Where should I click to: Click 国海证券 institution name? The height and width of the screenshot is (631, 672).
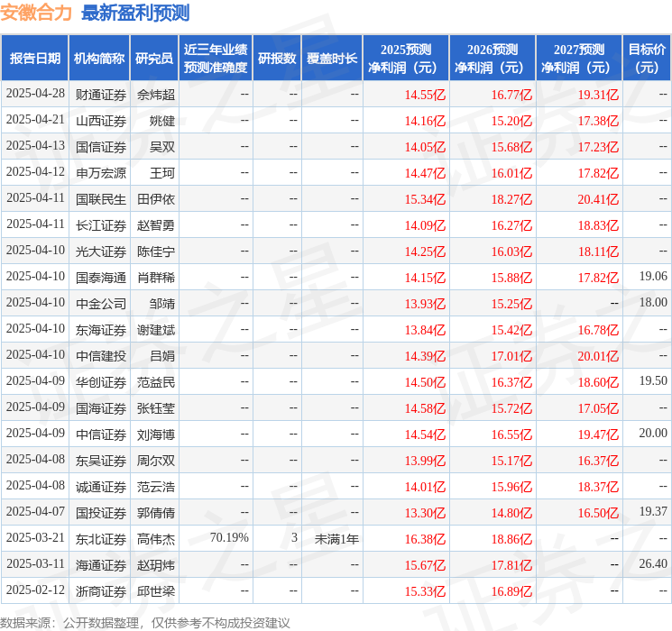point(101,408)
